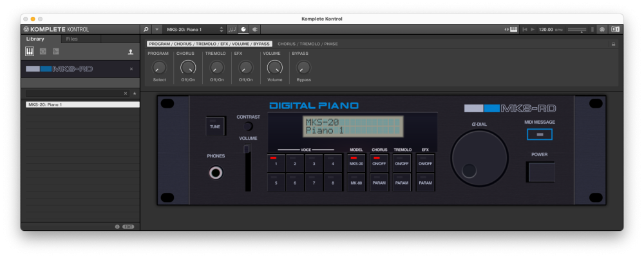
Task: Click the VOLUME knob in parameter panel
Action: coord(275,68)
